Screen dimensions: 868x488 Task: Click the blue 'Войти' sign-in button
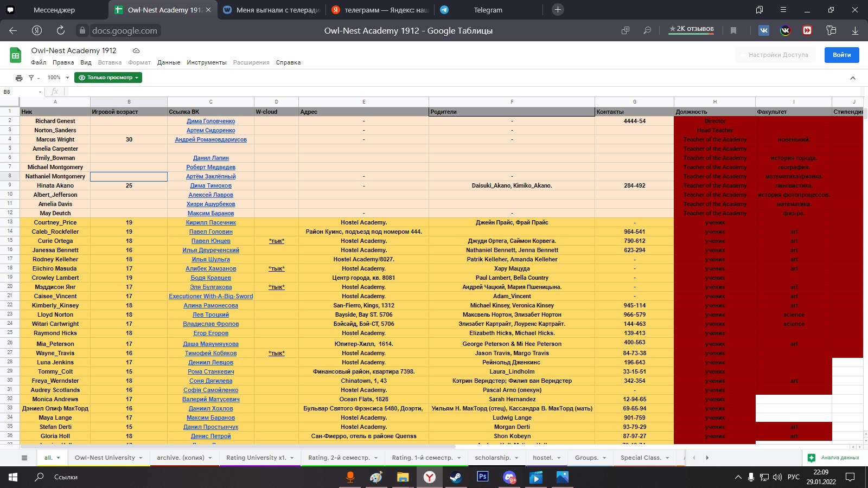pos(841,55)
